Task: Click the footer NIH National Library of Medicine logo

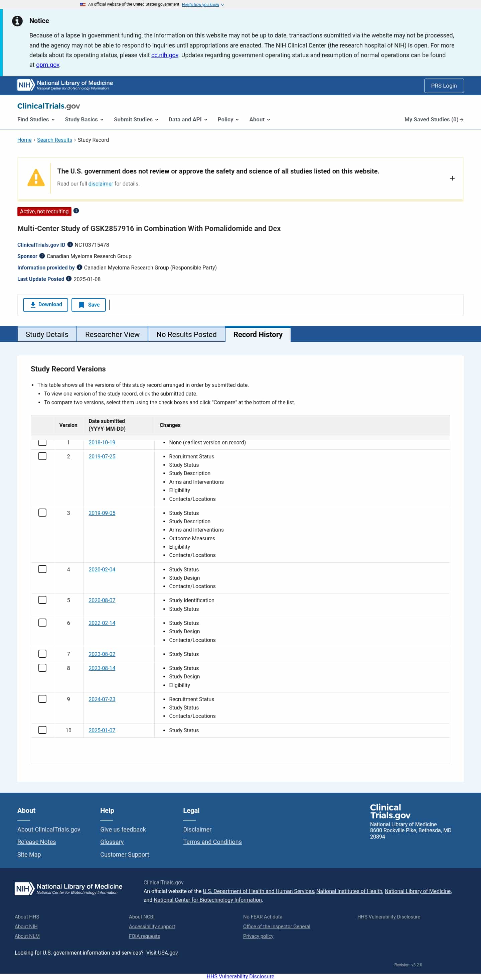Action: pos(68,889)
